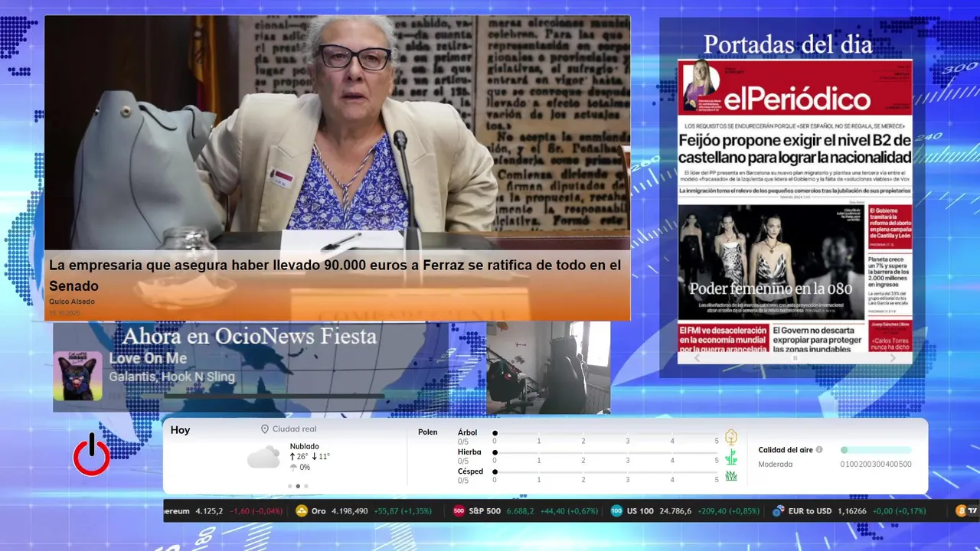Click the S&P 500 price 6.688,2

pos(520,511)
